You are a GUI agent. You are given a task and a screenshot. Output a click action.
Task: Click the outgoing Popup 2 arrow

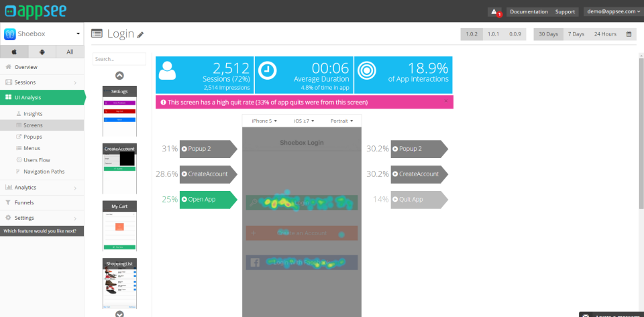tap(419, 149)
